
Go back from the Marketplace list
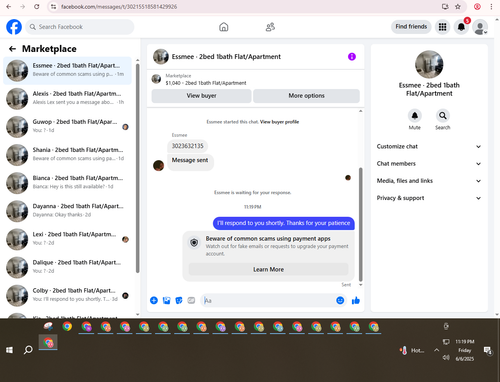point(12,49)
